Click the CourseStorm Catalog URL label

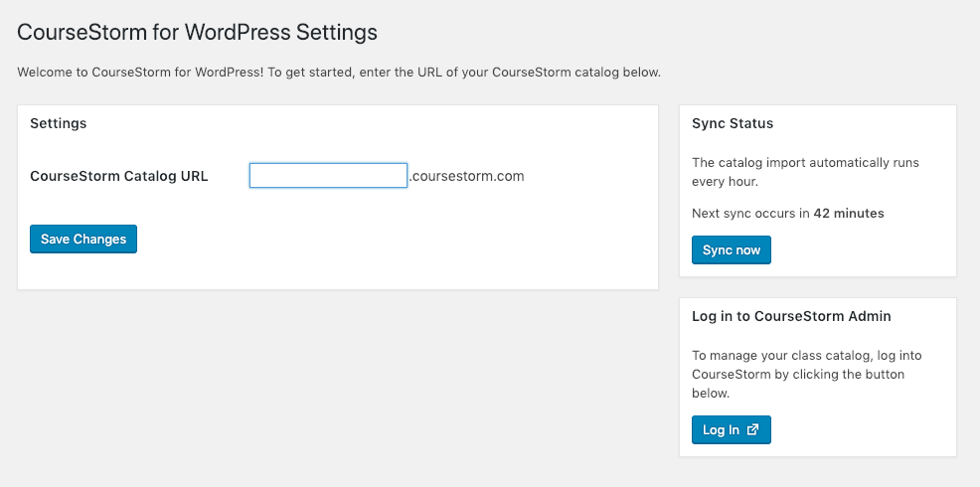(x=118, y=176)
